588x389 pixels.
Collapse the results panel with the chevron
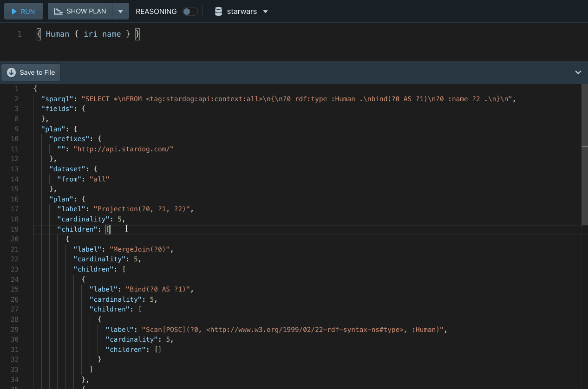[578, 72]
